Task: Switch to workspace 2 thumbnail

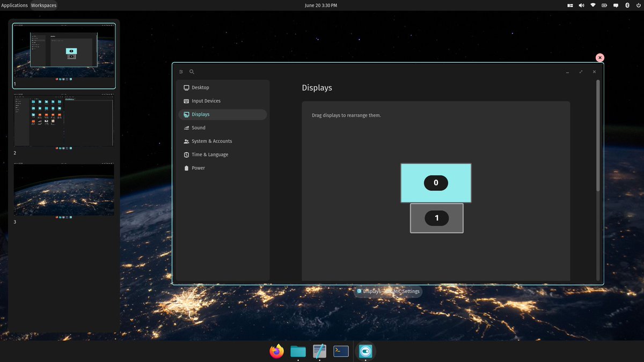Action: click(x=64, y=121)
